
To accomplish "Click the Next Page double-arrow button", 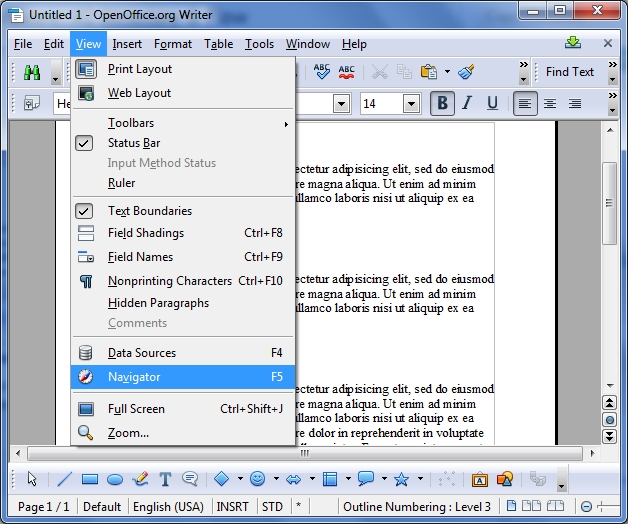I will click(x=610, y=436).
